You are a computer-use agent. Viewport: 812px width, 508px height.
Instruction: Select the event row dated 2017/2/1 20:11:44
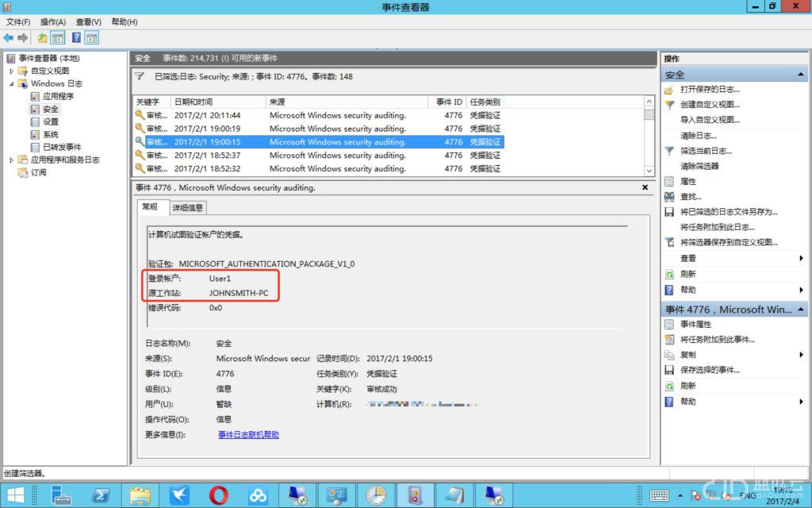click(x=319, y=115)
